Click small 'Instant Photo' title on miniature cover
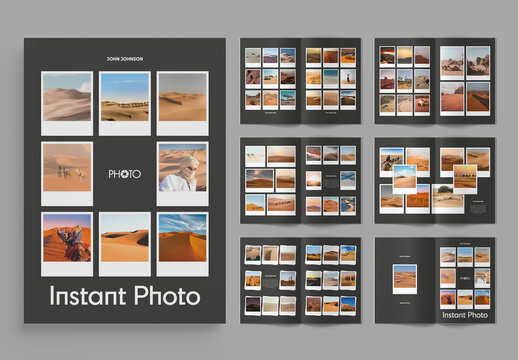 (x=465, y=315)
